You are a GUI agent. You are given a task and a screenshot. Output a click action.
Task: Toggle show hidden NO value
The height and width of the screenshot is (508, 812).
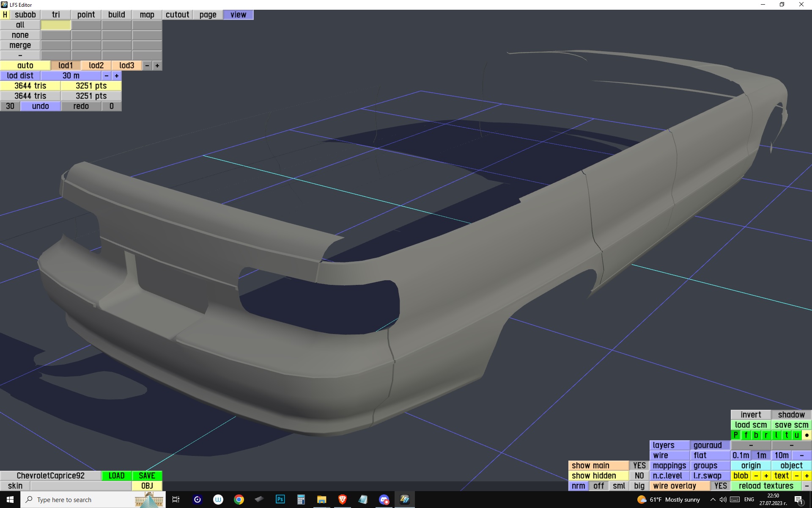coord(639,476)
